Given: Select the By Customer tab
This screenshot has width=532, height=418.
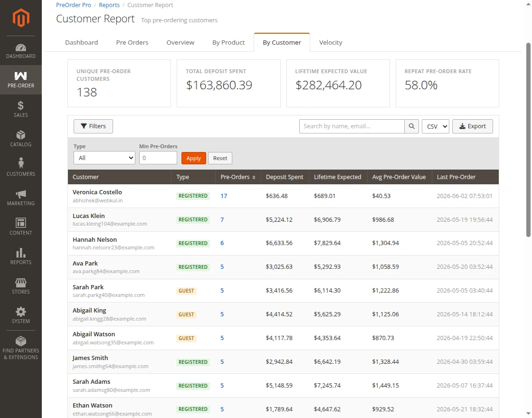Looking at the screenshot, I should [282, 42].
